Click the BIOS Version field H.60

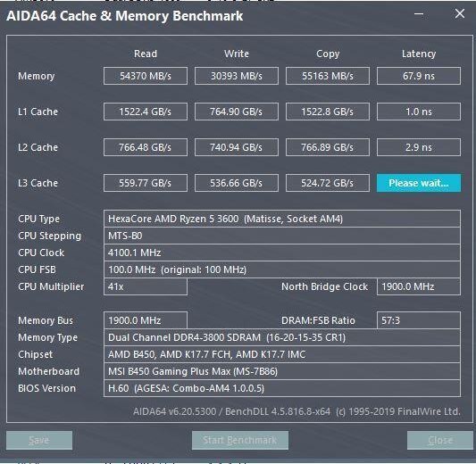[282, 388]
